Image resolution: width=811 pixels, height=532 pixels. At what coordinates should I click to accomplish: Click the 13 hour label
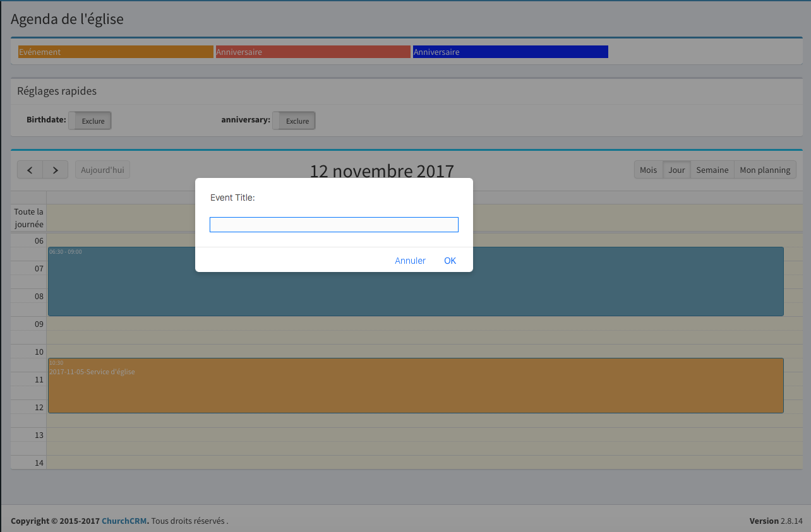tap(39, 435)
